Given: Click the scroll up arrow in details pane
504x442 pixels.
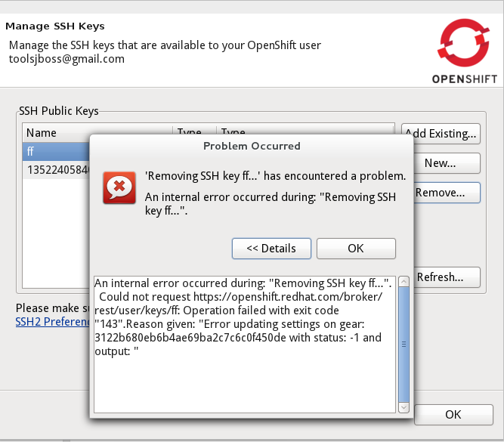Looking at the screenshot, I should (x=404, y=282).
